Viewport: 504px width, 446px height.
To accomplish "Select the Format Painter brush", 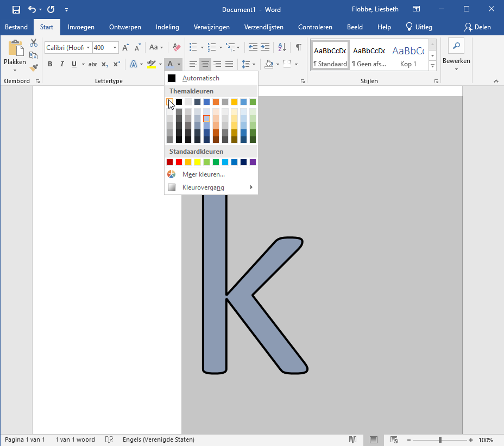I will coord(34,67).
